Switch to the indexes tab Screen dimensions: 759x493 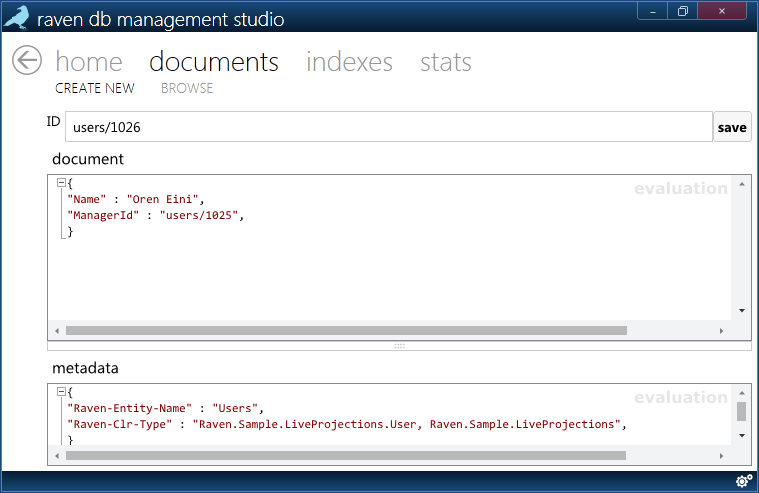349,62
